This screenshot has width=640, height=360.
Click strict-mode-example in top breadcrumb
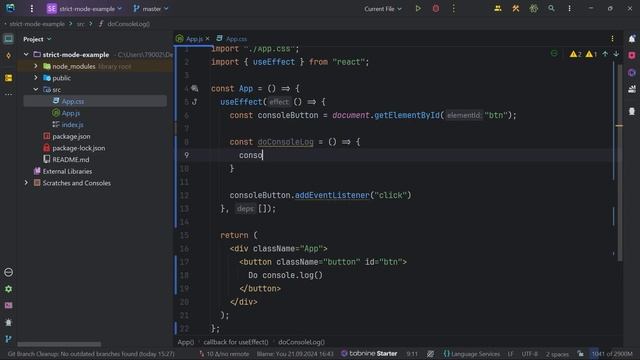click(x=37, y=24)
